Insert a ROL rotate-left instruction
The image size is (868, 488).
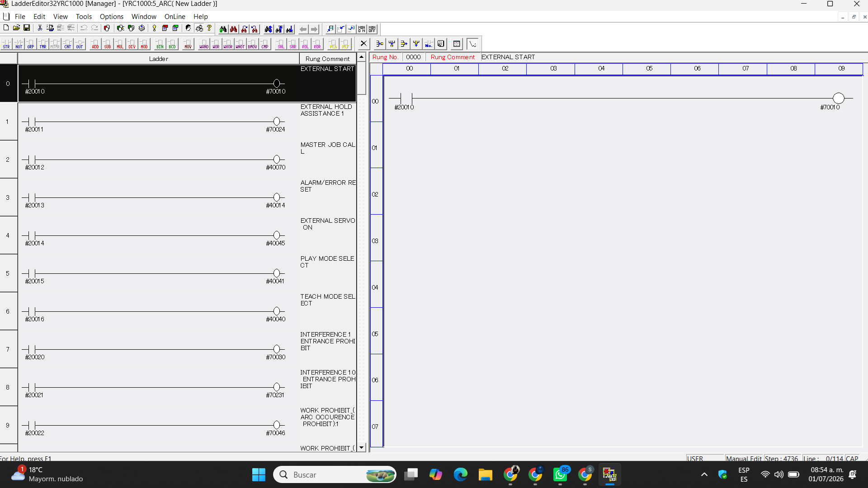pyautogui.click(x=305, y=44)
